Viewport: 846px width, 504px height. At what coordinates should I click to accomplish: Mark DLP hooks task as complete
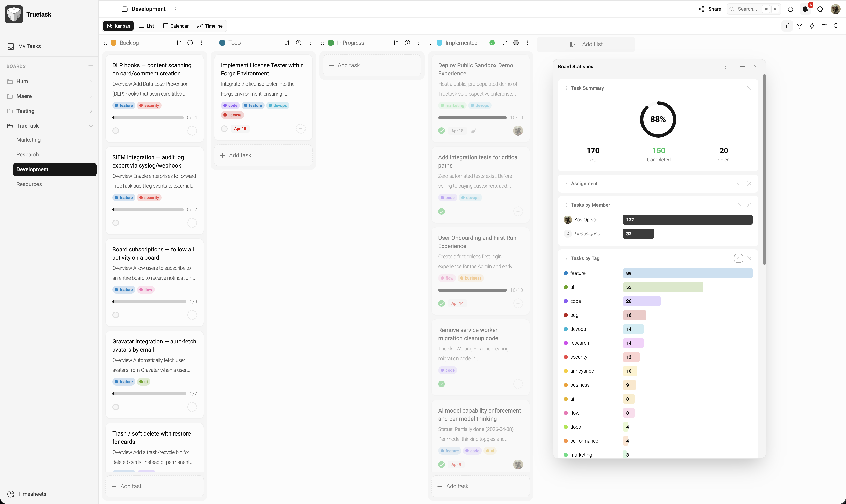point(116,131)
